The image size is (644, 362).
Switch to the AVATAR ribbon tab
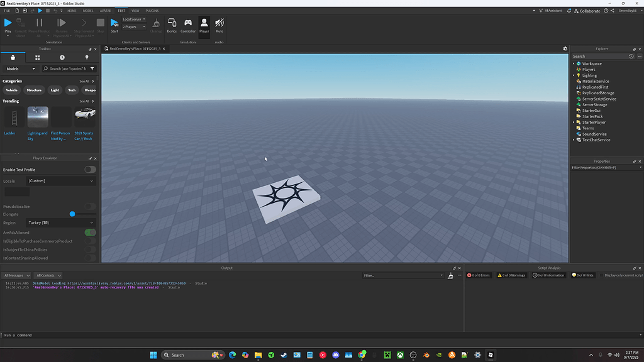pos(106,11)
